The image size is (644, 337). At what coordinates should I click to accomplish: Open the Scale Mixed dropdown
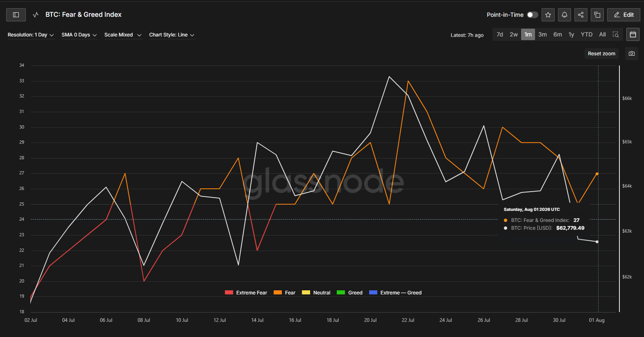123,35
